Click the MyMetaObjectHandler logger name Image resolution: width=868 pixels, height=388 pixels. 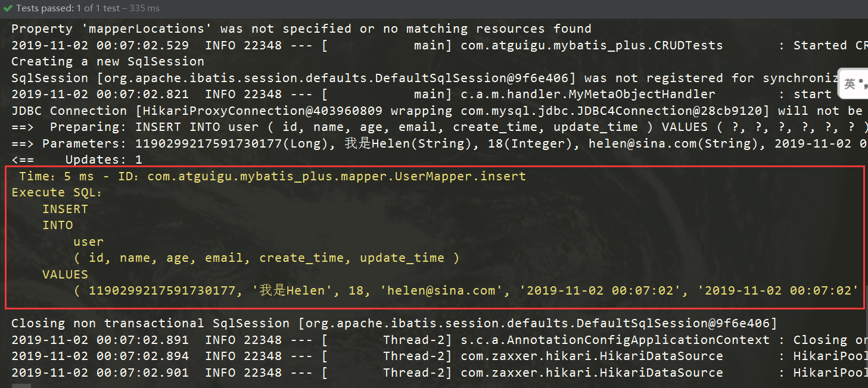click(x=588, y=94)
